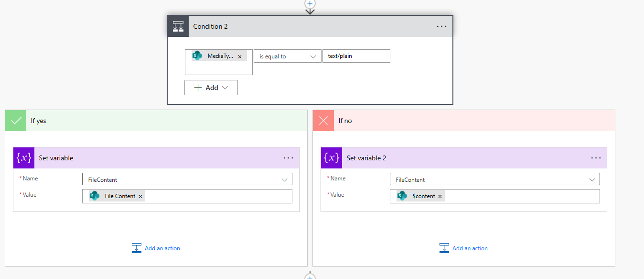Add an action in If yes branch
644x279 pixels.
point(156,248)
